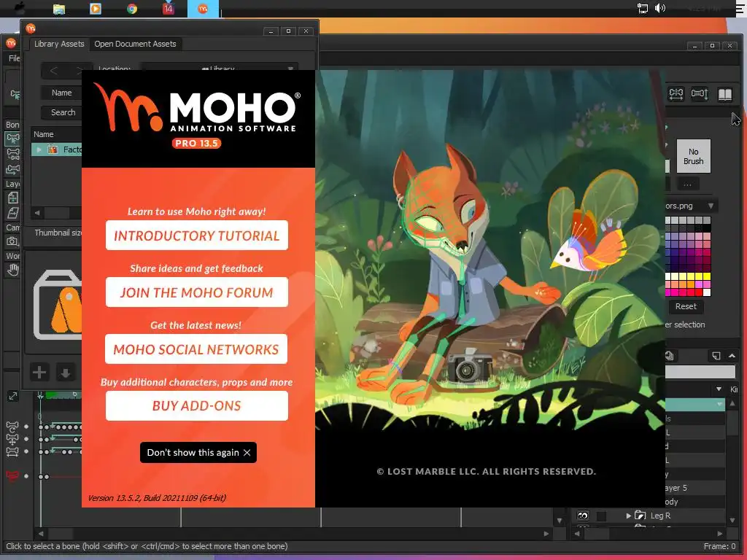Collapse the Layers panel with the up arrow
This screenshot has height=560, width=747.
[x=732, y=356]
